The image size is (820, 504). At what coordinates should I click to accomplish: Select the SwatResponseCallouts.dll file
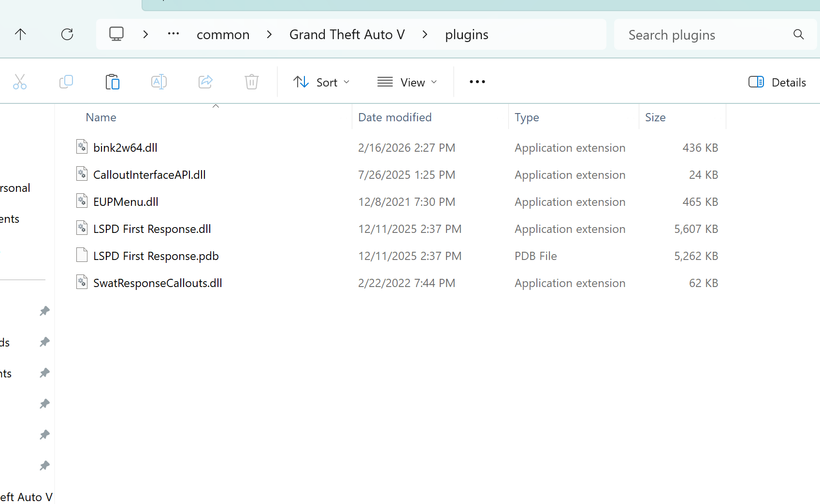(158, 283)
